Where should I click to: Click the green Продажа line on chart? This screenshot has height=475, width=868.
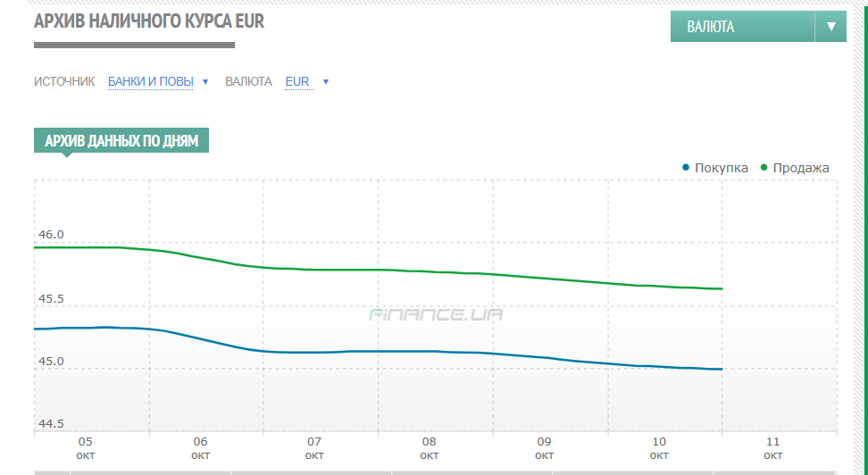click(378, 270)
